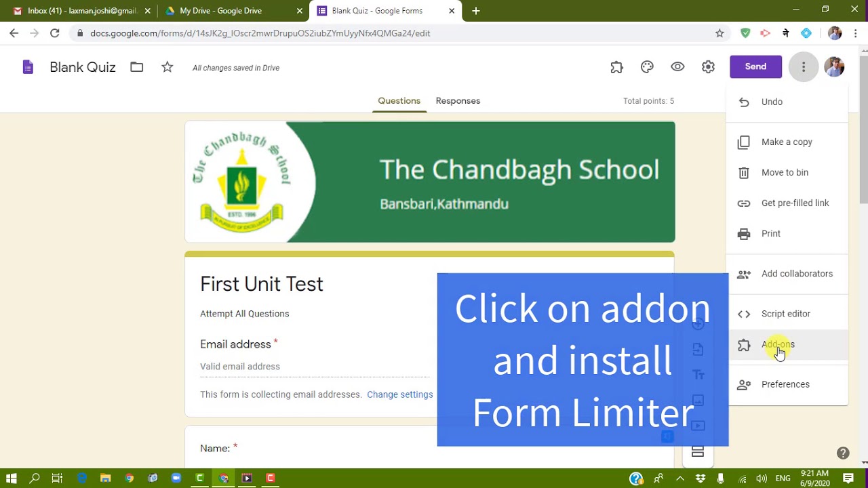Open Script editor from menu

787,313
